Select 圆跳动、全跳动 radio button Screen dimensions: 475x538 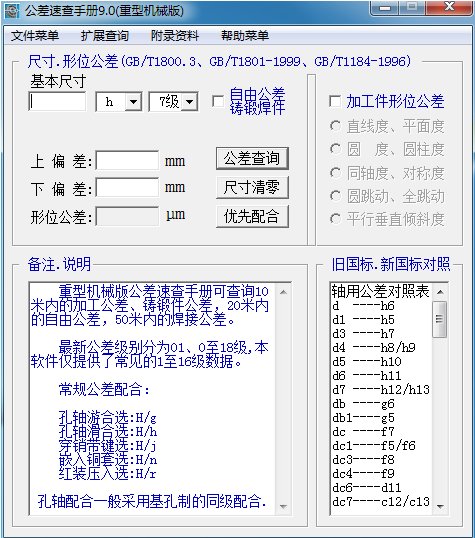tap(336, 196)
